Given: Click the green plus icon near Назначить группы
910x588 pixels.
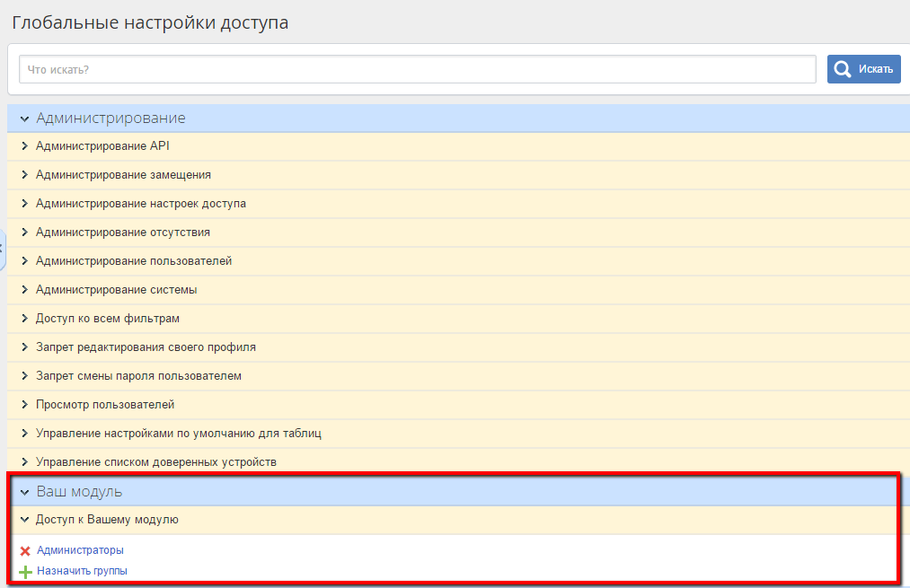Looking at the screenshot, I should coord(25,572).
